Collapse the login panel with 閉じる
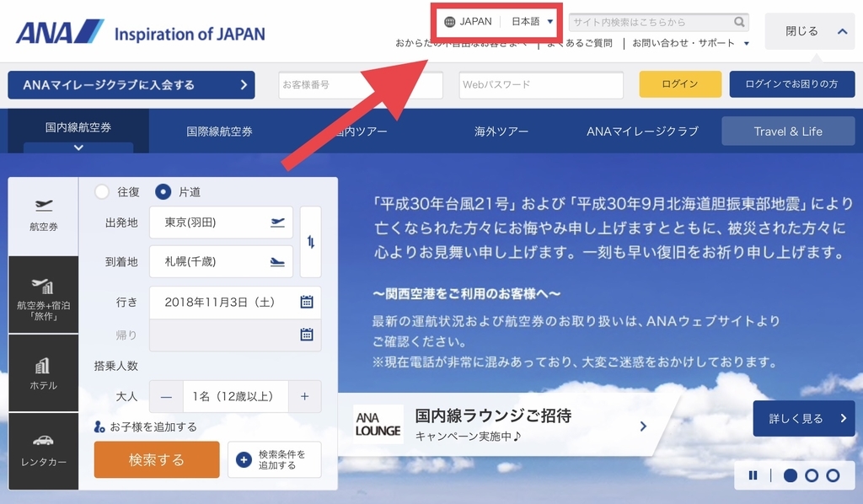This screenshot has width=863, height=504. click(x=810, y=31)
